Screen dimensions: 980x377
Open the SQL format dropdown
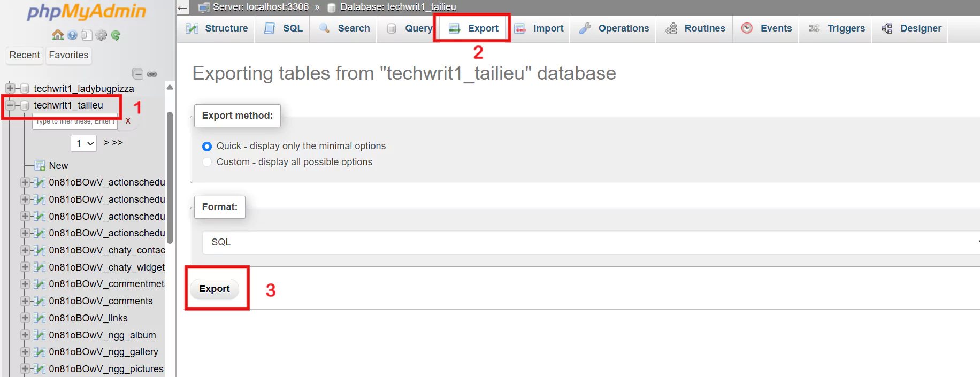click(588, 242)
